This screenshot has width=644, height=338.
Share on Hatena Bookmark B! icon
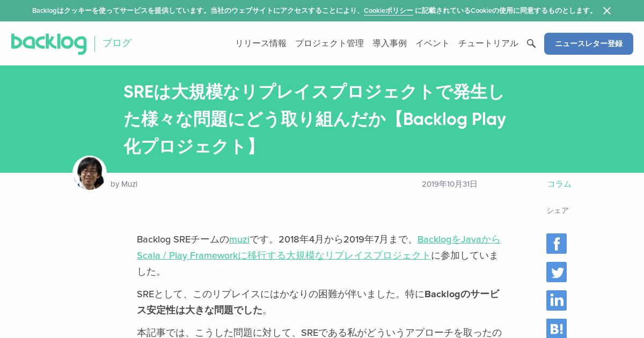click(557, 328)
